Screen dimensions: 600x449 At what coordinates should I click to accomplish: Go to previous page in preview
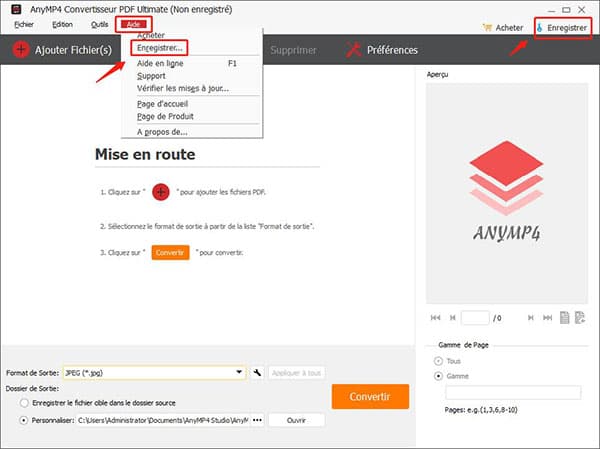pos(452,318)
